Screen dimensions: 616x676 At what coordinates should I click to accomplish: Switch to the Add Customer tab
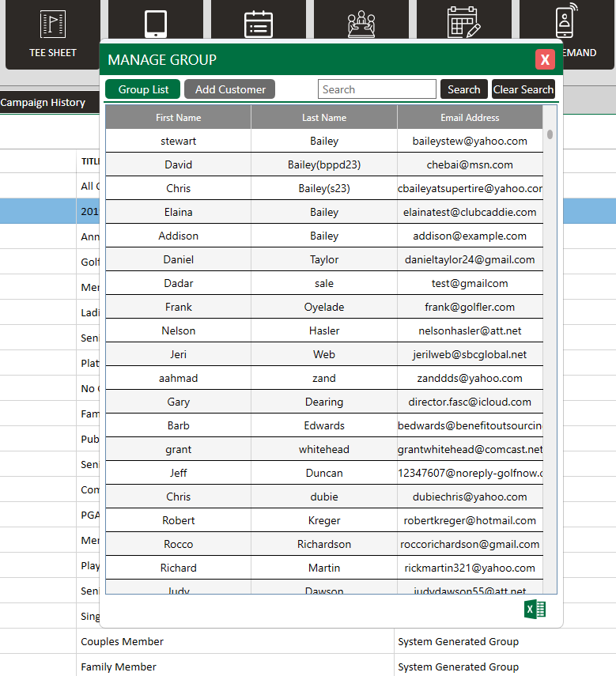click(x=230, y=89)
